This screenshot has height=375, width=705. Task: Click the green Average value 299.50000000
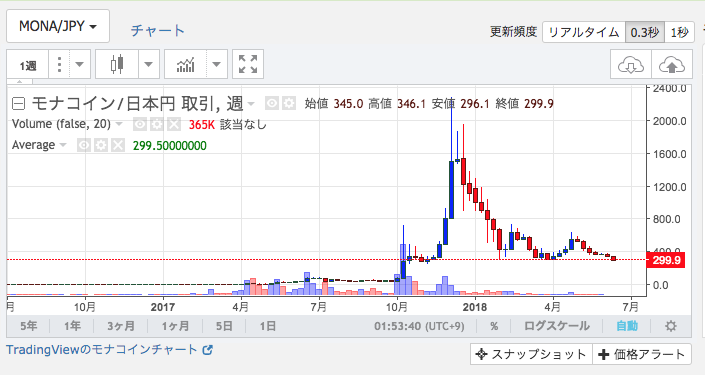pos(170,146)
